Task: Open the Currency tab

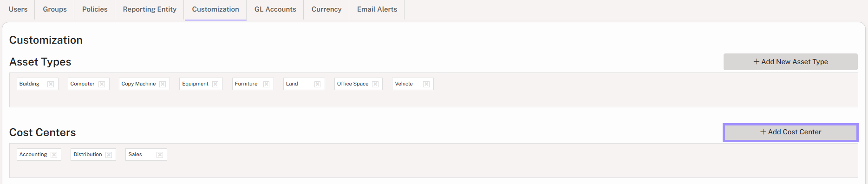Action: pyautogui.click(x=326, y=9)
